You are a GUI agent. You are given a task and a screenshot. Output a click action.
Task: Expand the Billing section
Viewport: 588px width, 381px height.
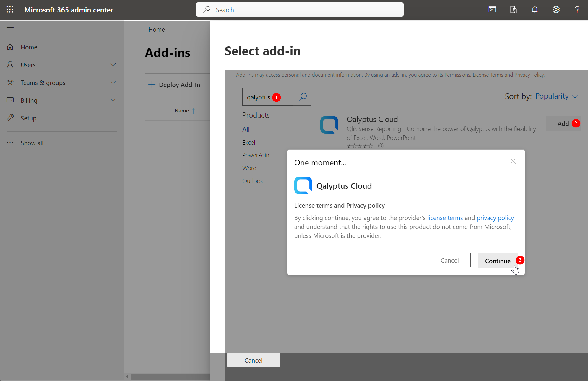(113, 100)
